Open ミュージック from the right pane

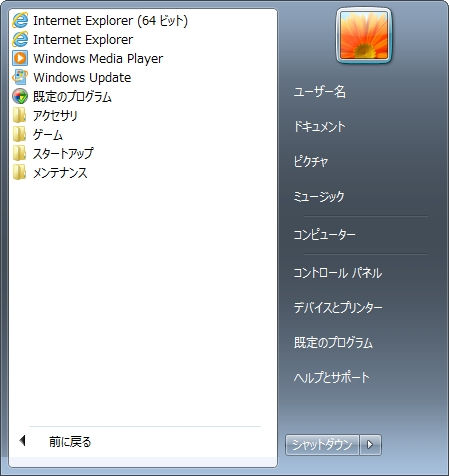click(x=319, y=196)
